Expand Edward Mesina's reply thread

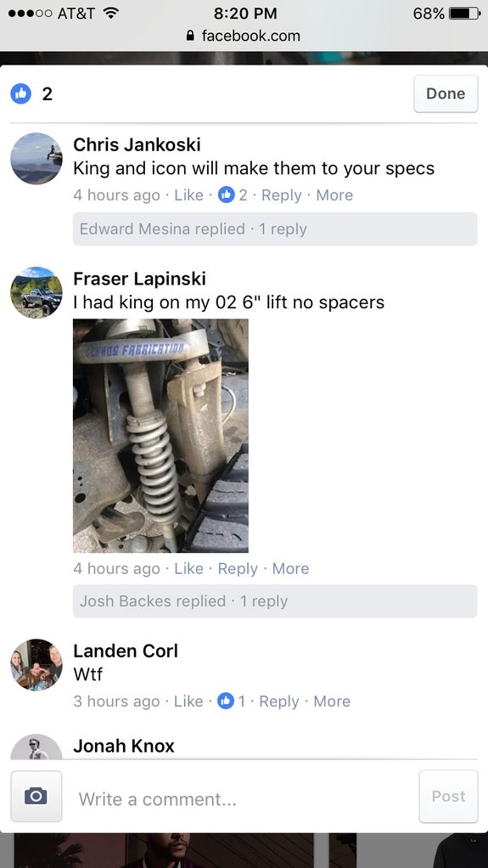pyautogui.click(x=275, y=228)
